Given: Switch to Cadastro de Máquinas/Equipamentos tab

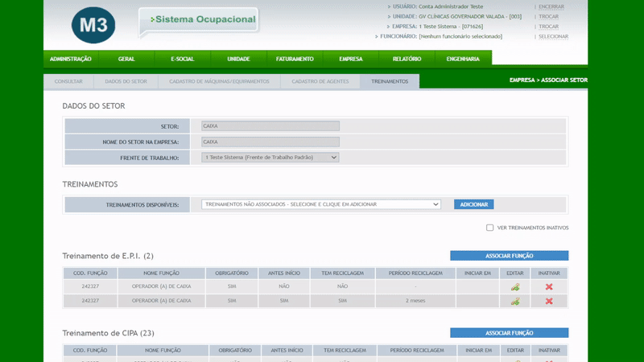Looking at the screenshot, I should click(219, 81).
